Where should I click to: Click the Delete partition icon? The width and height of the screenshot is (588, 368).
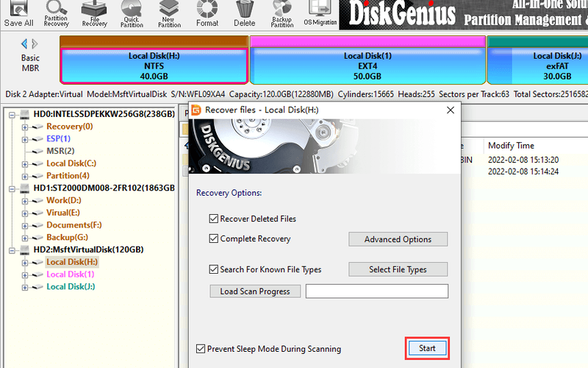(x=245, y=13)
